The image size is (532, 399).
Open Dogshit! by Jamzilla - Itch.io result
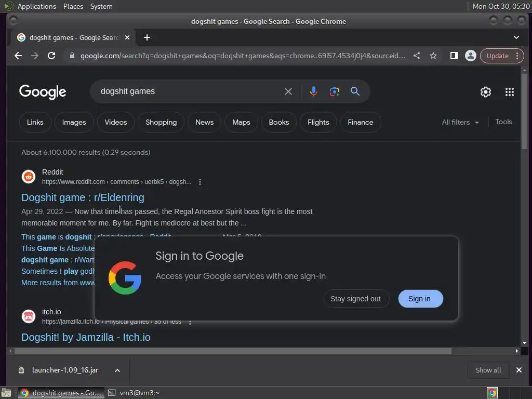(86, 337)
